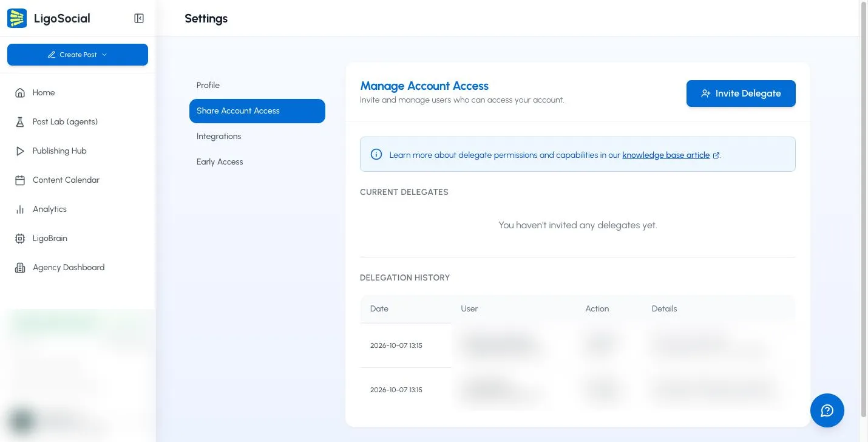This screenshot has height=442, width=868.
Task: Open the knowledge base article link
Action: (666, 155)
